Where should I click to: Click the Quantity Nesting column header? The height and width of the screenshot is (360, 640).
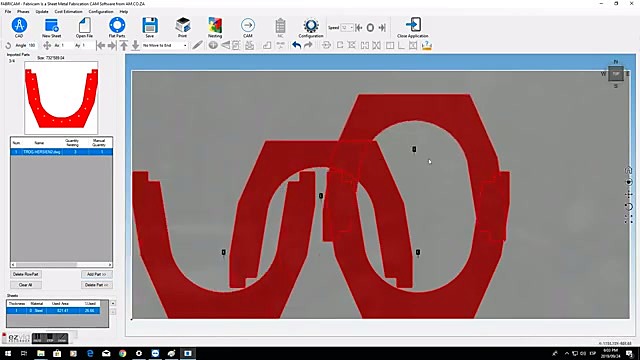point(72,143)
